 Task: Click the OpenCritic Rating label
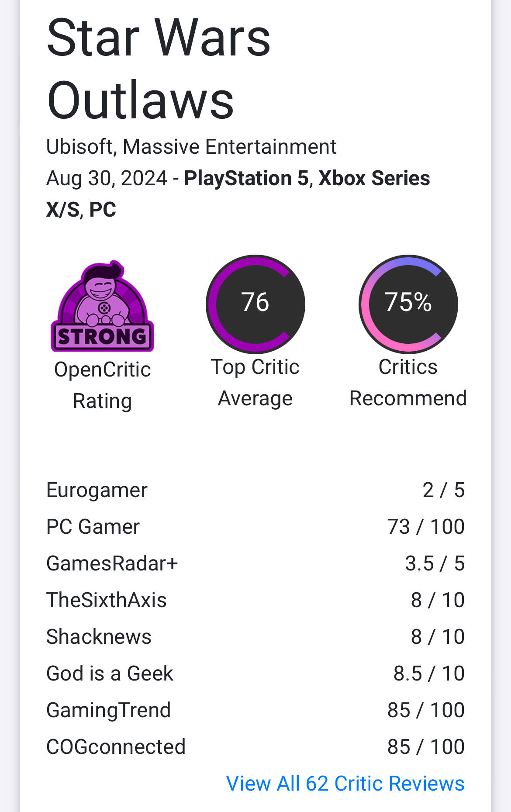tap(102, 385)
